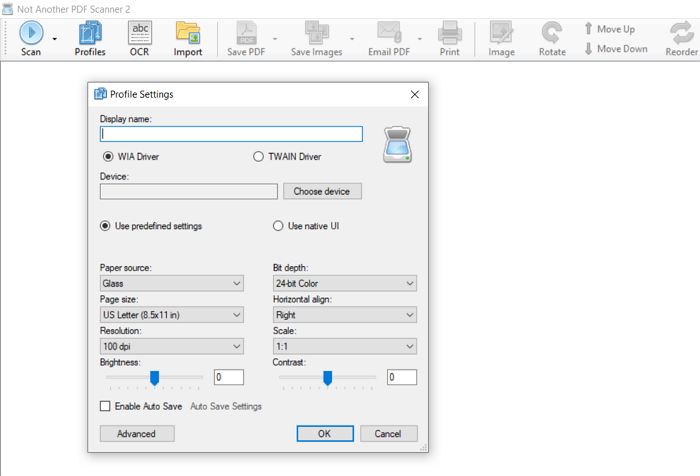
Task: Select Use predefined settings option
Action: click(x=105, y=226)
